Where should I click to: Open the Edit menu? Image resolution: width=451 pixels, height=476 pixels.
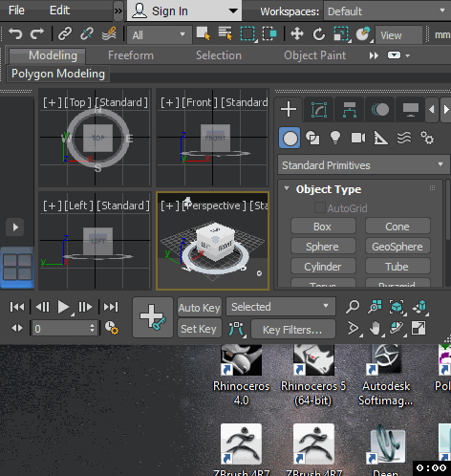tap(59, 11)
